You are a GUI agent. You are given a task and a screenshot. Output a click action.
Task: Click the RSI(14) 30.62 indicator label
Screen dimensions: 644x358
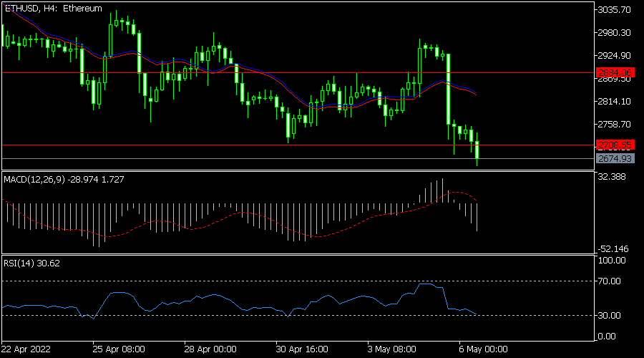31,263
